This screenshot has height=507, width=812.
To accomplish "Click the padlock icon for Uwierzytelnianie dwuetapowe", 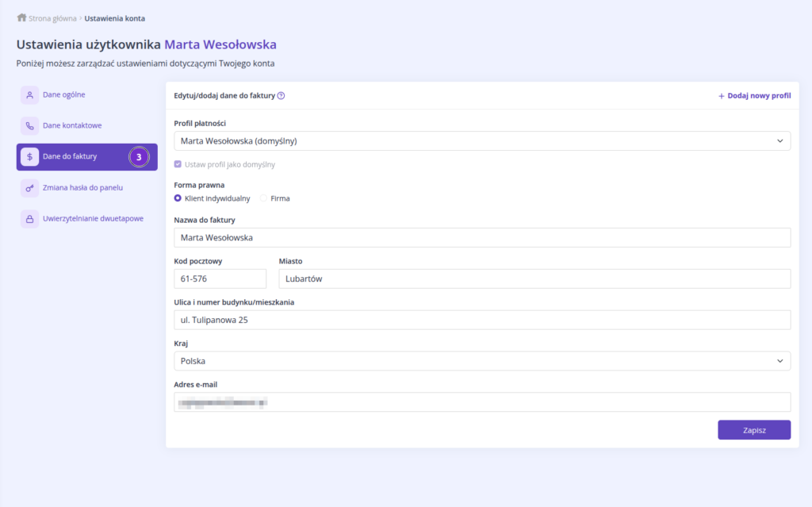I will click(x=29, y=219).
